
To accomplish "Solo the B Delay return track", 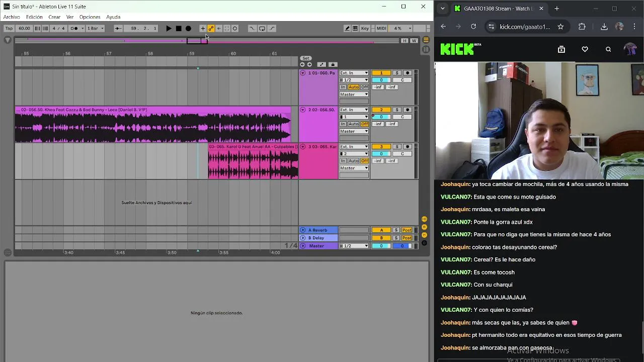I will pos(396,238).
